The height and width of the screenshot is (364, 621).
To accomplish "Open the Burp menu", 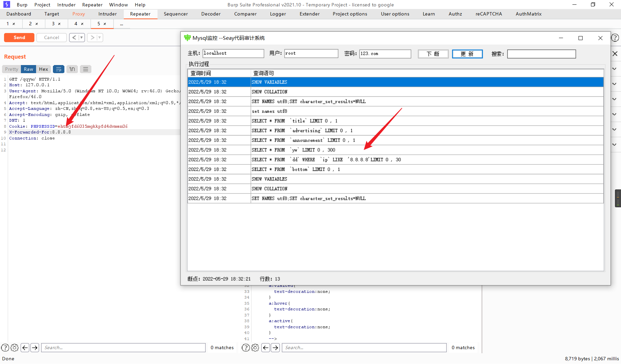I will pyautogui.click(x=22, y=5).
